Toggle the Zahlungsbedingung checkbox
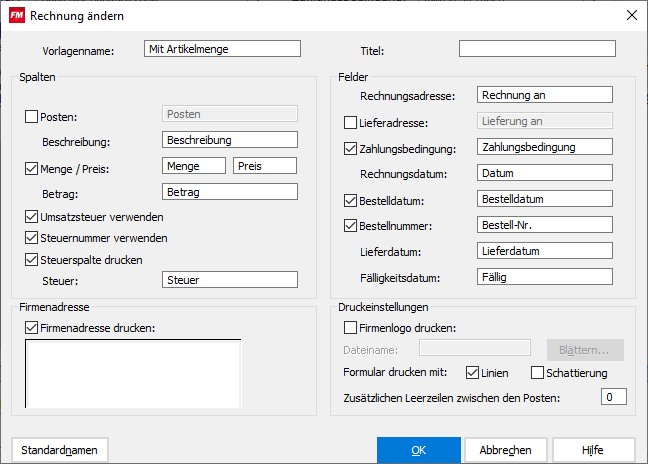Viewport: 648px width, 464px height. [350, 150]
